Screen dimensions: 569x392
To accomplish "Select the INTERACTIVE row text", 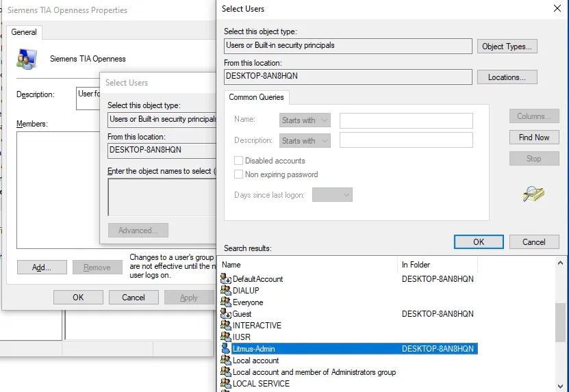I will (x=257, y=325).
